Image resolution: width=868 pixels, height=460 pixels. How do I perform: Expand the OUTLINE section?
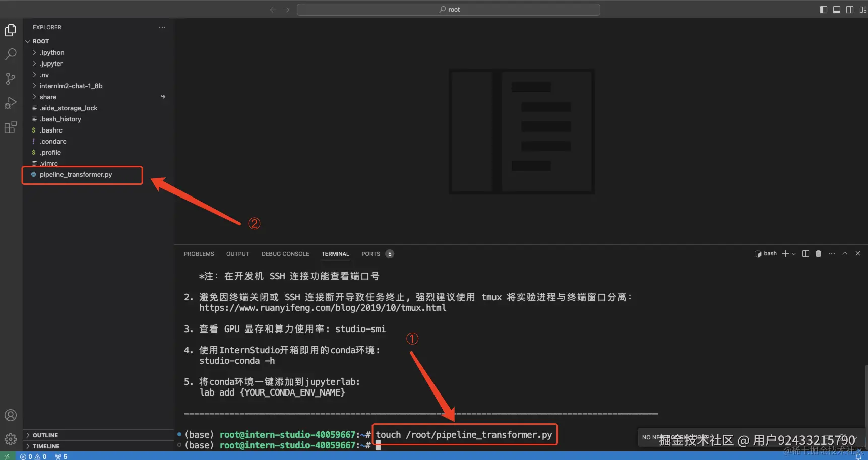99,435
